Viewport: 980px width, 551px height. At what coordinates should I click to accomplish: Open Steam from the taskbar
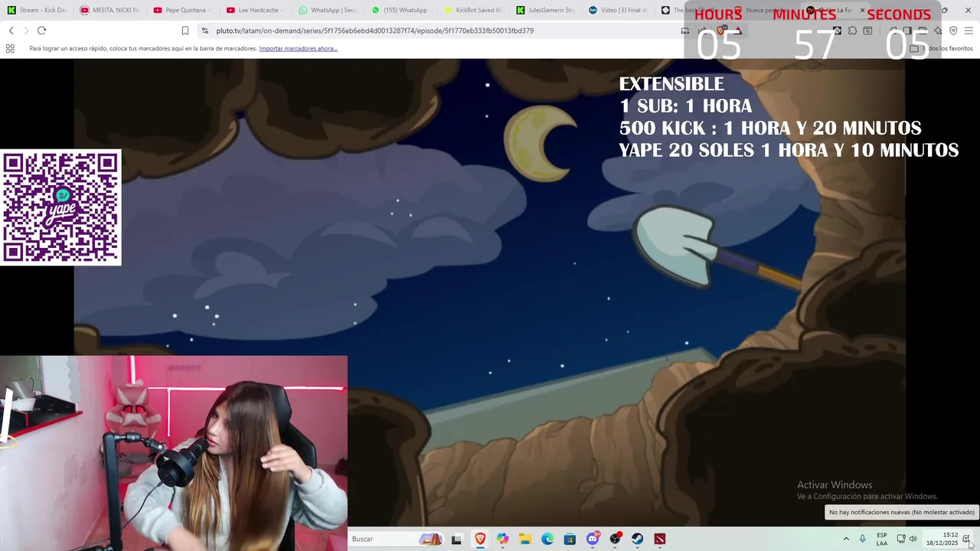pos(637,539)
